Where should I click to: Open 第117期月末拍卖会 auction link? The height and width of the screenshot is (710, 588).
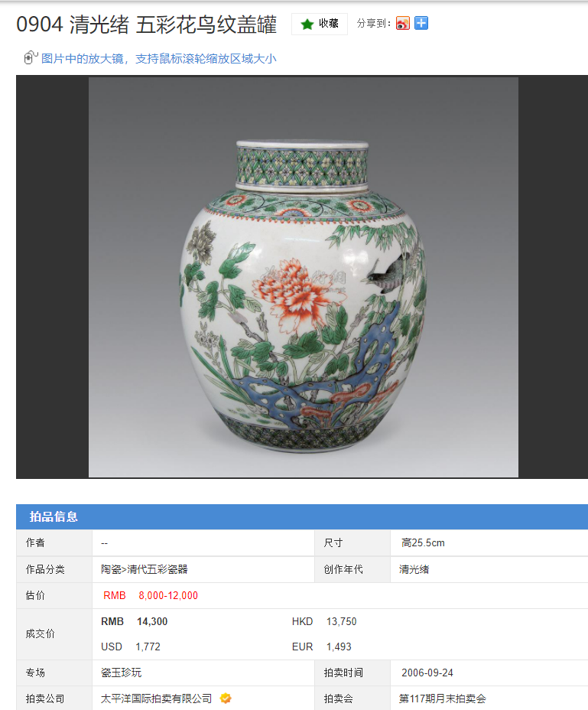coord(442,699)
